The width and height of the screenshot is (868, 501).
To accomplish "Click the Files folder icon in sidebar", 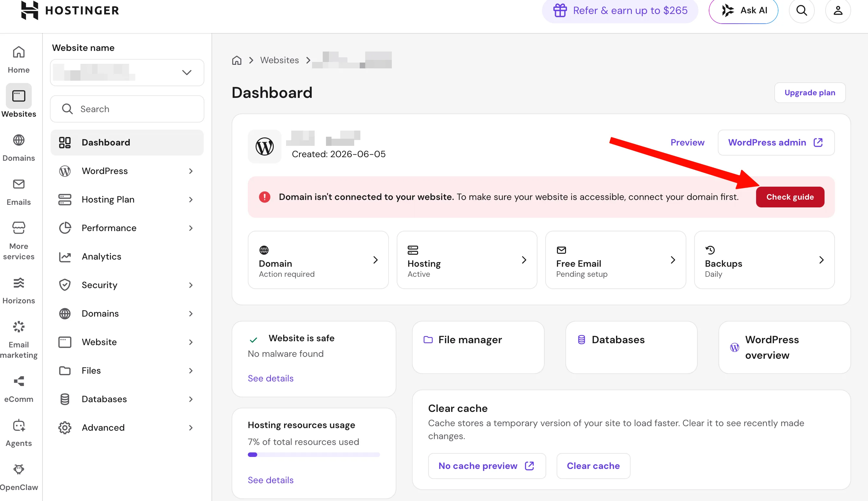I will click(x=65, y=371).
